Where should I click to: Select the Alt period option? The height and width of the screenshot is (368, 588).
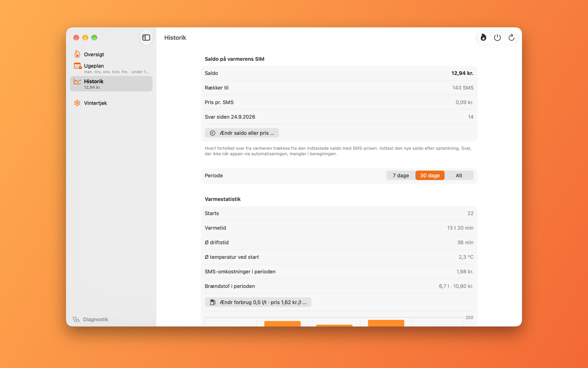coord(459,176)
